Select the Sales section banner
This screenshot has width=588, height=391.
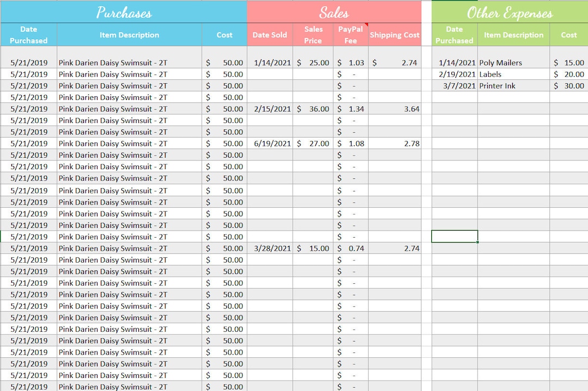(x=334, y=11)
